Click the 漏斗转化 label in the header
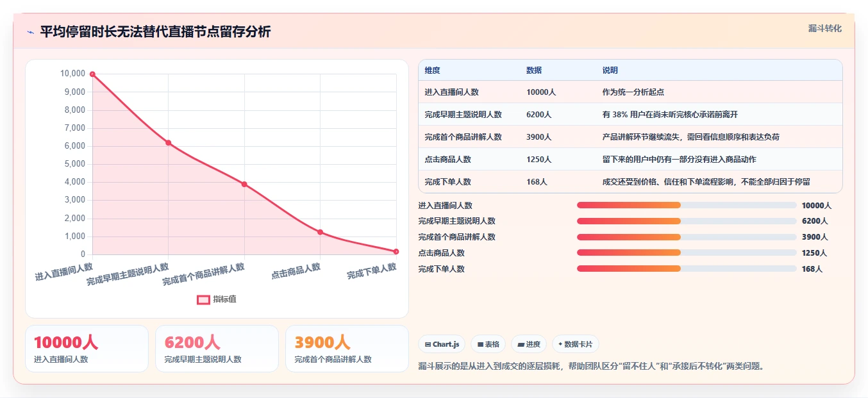 click(x=824, y=29)
